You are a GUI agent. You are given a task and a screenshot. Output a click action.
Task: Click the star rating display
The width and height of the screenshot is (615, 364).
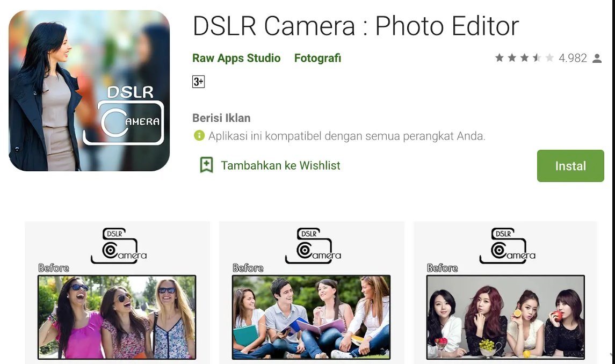pyautogui.click(x=524, y=58)
